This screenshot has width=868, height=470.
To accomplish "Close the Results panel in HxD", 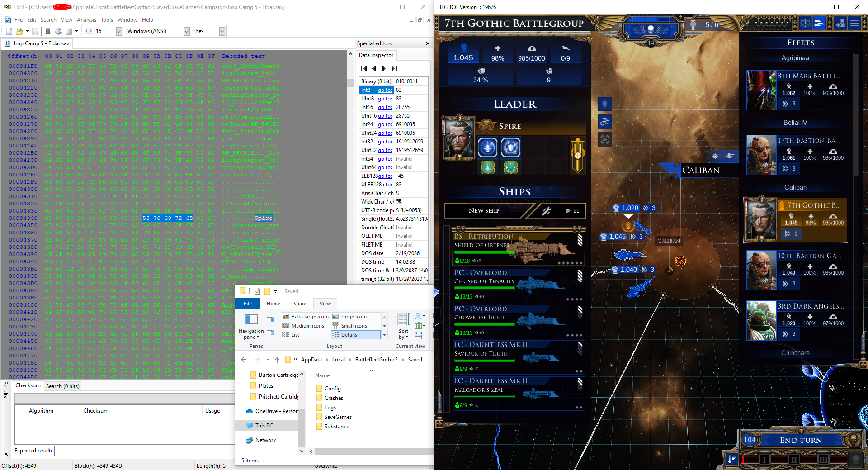I will [x=6, y=454].
